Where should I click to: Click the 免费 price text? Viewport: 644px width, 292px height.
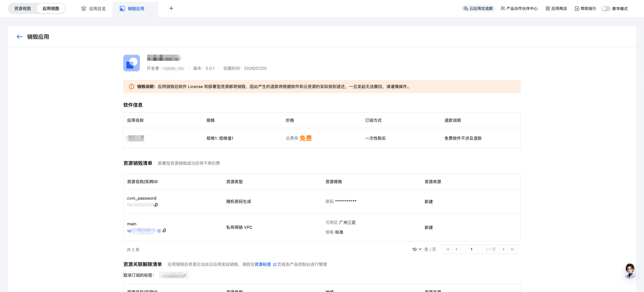click(306, 138)
